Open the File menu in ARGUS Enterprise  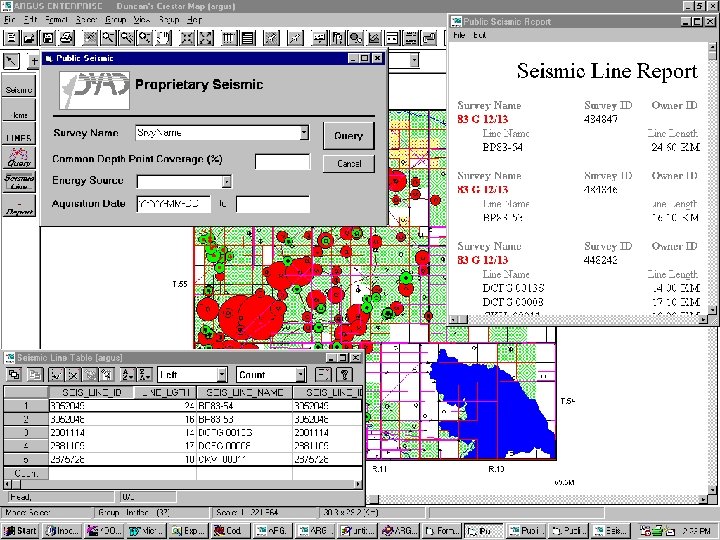pyautogui.click(x=9, y=20)
